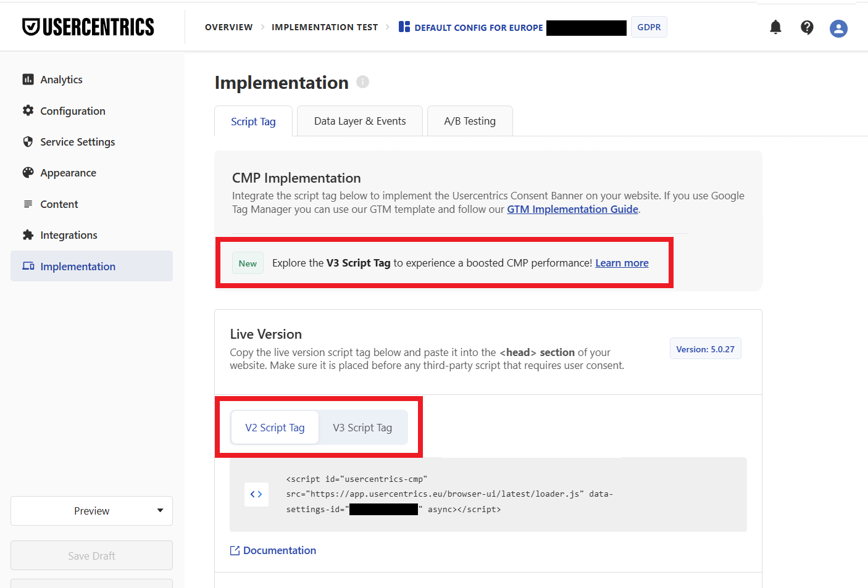Image resolution: width=868 pixels, height=588 pixels.
Task: Select V3 Script Tag option
Action: (x=362, y=428)
